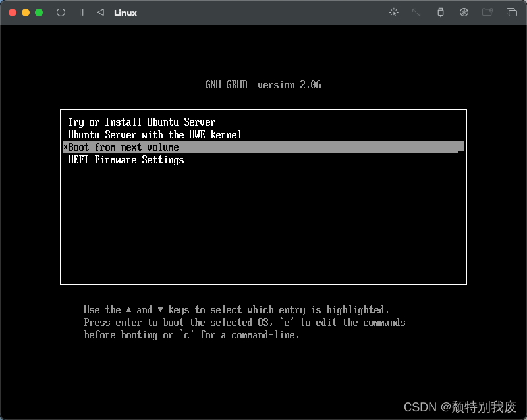Image resolution: width=527 pixels, height=420 pixels.
Task: Open the shared folder icon
Action: (x=487, y=13)
